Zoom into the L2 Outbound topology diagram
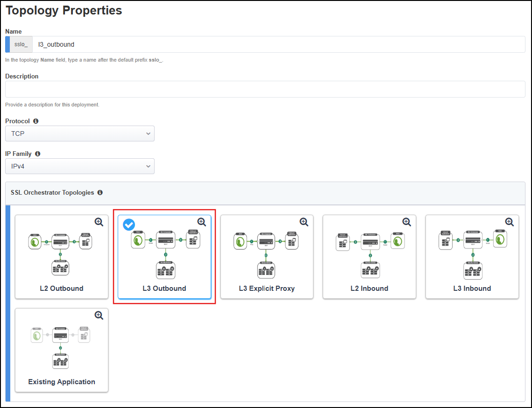The image size is (532, 408). [x=99, y=222]
